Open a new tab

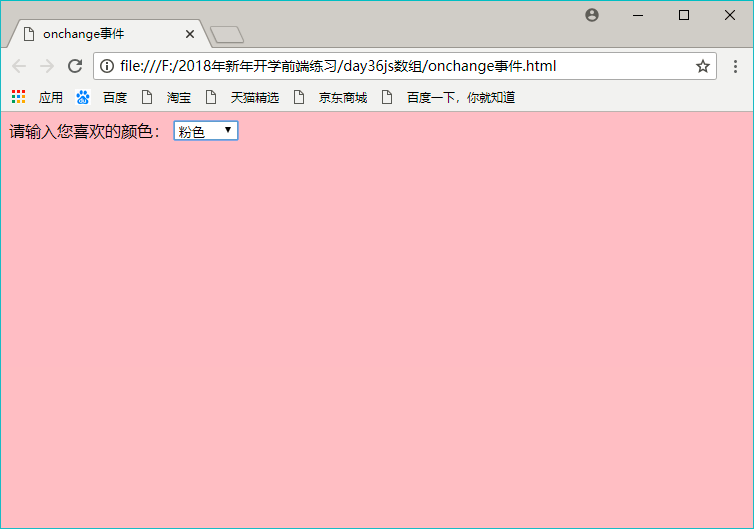[227, 35]
